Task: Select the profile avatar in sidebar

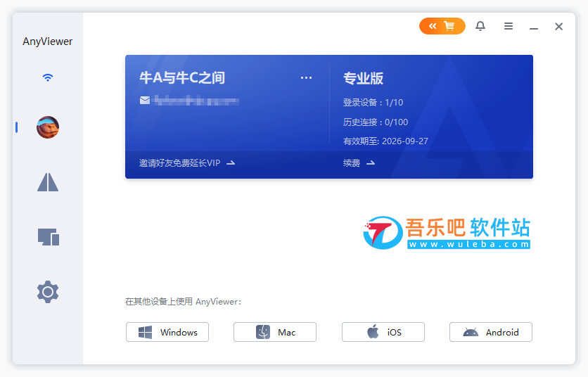Action: pos(48,127)
